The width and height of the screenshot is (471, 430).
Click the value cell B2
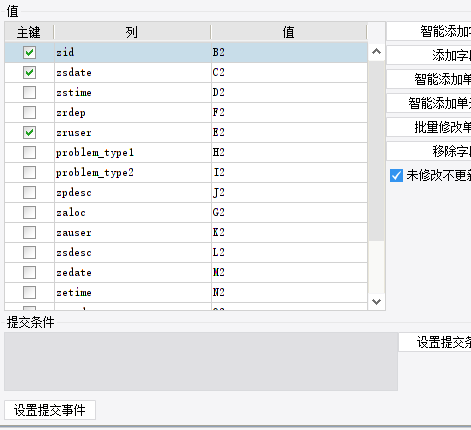coord(289,52)
